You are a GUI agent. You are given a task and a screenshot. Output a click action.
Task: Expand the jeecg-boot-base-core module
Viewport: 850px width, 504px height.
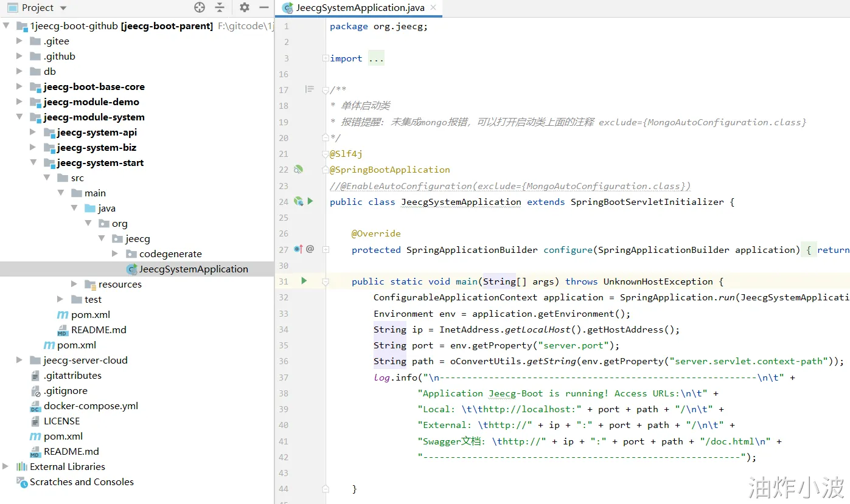coord(19,86)
